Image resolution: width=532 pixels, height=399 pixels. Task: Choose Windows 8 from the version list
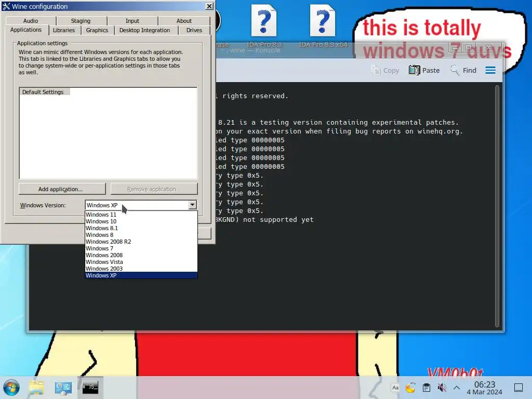141,235
